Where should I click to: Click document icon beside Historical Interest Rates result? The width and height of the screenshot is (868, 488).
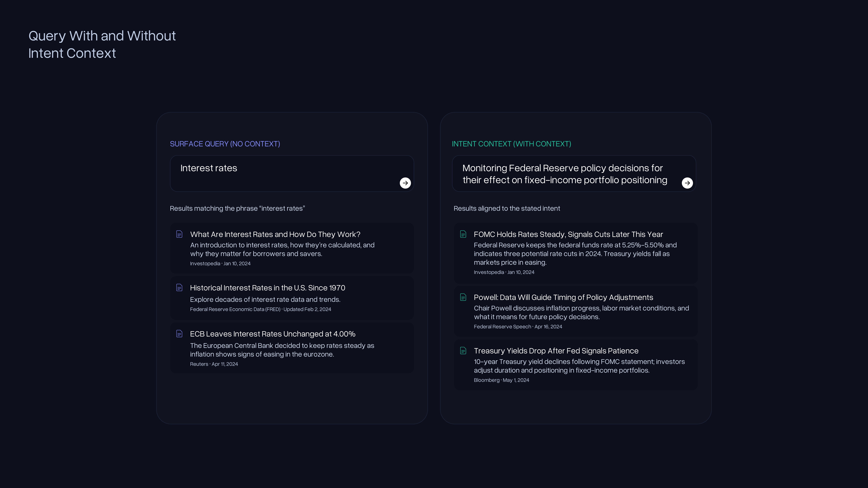179,288
